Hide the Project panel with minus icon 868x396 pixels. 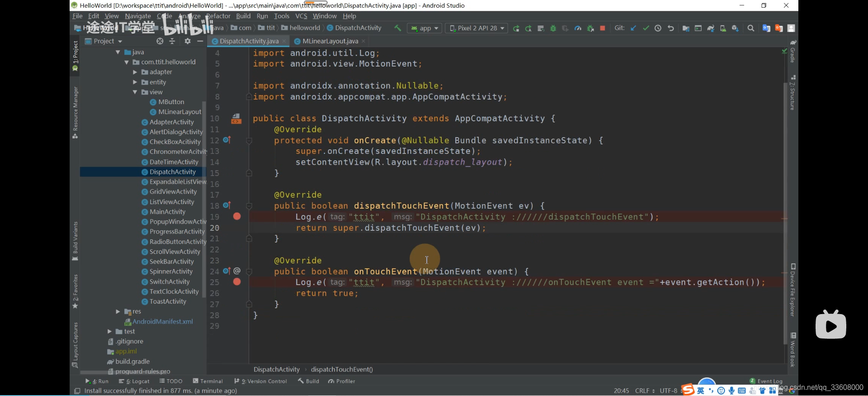coord(200,41)
